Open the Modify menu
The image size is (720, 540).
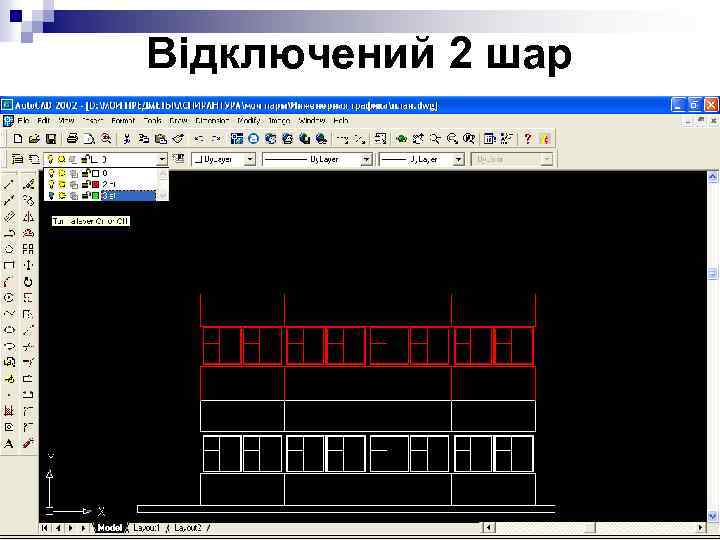tap(248, 120)
